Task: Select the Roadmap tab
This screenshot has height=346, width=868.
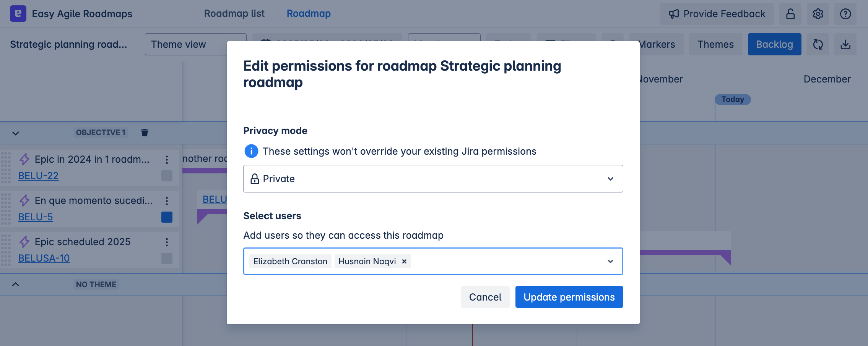Action: 309,14
